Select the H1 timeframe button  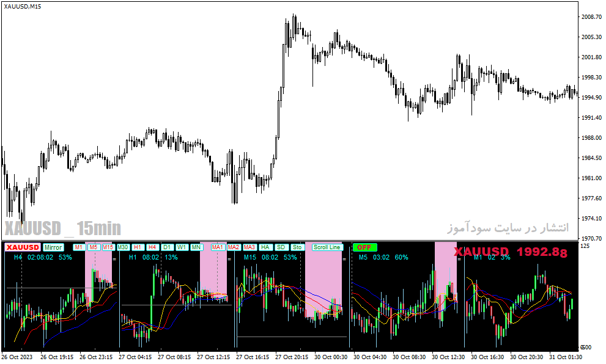tap(137, 247)
